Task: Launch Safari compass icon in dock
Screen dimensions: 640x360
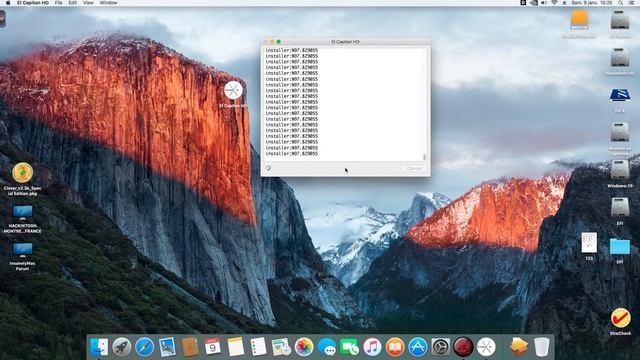Action: [x=144, y=347]
